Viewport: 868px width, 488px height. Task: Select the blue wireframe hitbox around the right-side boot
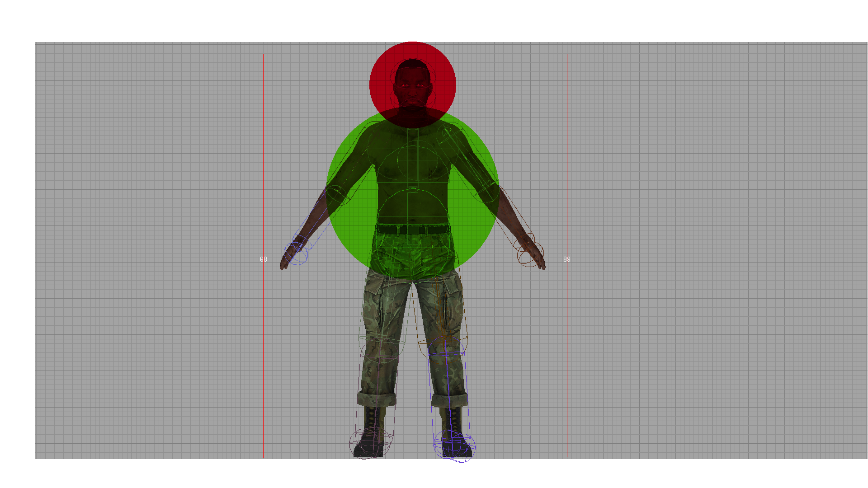(454, 445)
